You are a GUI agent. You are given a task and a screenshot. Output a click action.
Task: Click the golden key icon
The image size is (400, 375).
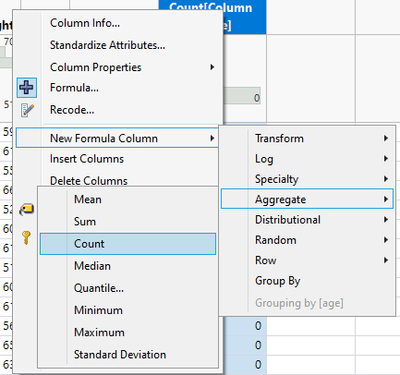[26, 238]
